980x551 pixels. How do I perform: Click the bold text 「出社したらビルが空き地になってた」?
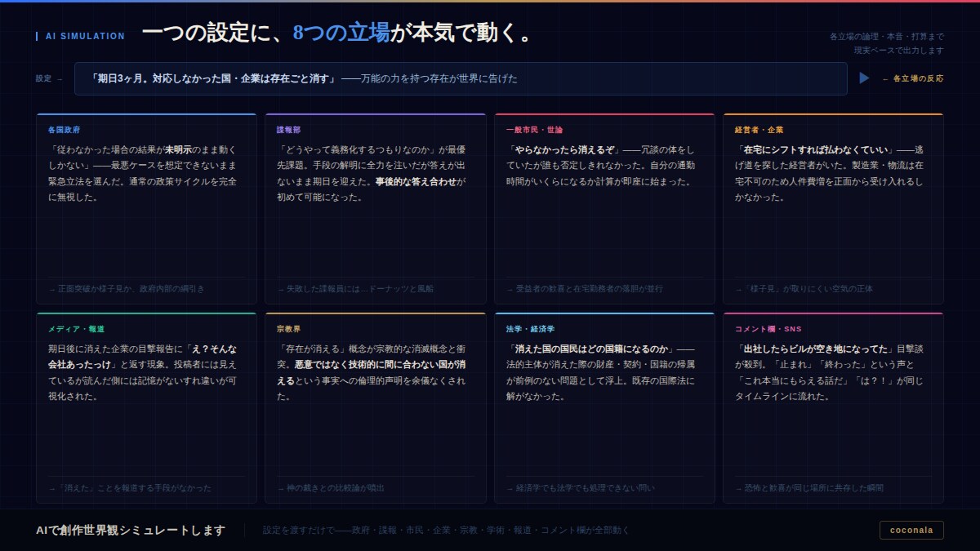(x=814, y=349)
